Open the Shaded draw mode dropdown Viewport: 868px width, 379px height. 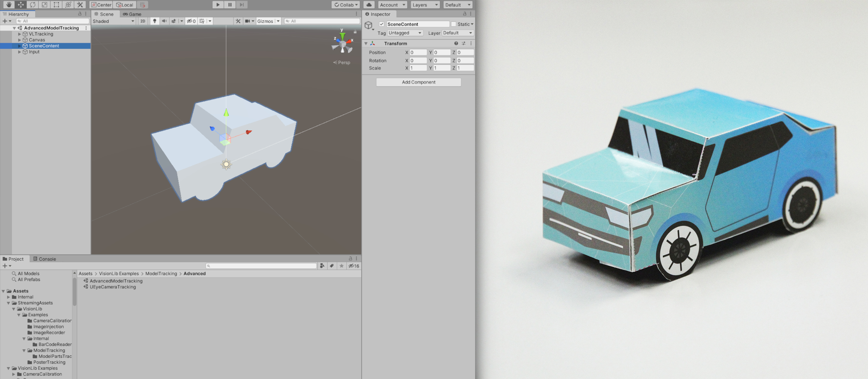pos(113,21)
